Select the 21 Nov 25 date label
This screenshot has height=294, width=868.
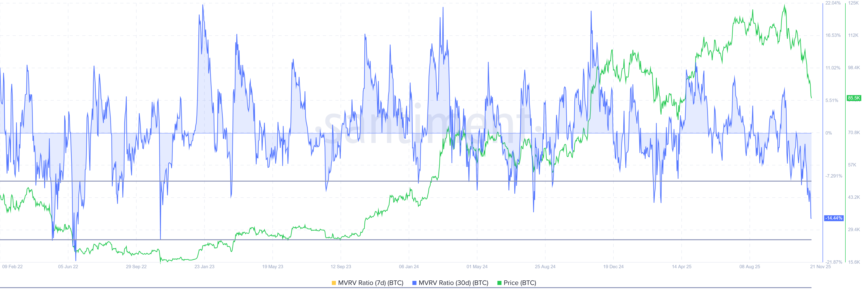tap(821, 267)
